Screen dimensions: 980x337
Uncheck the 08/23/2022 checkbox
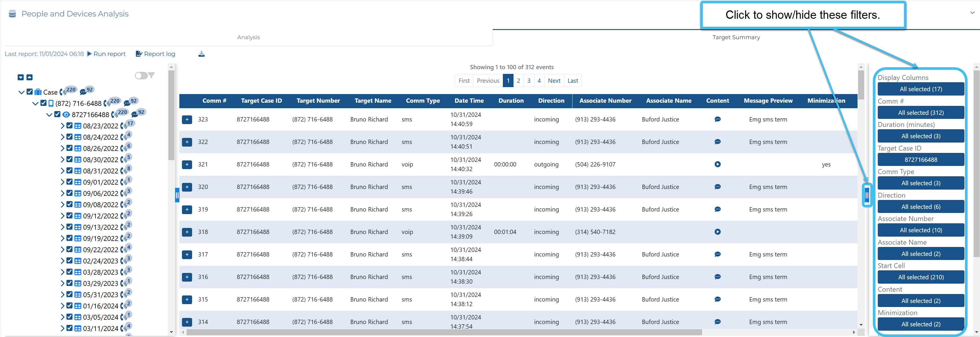(x=69, y=126)
